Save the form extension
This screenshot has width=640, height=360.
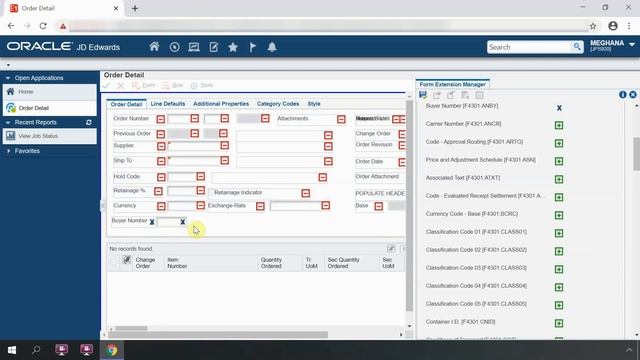423,95
